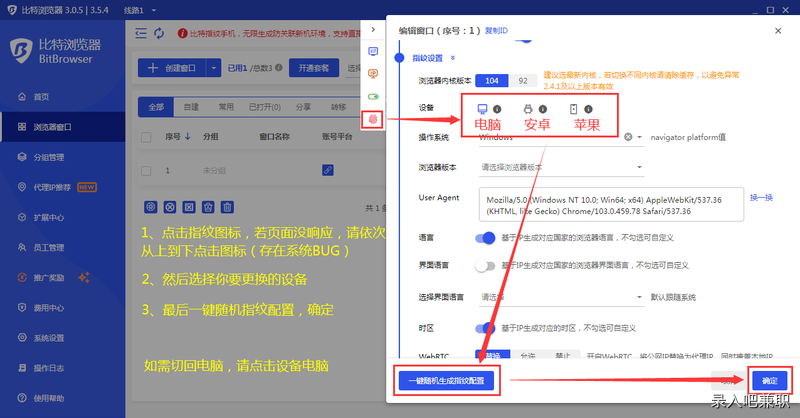This screenshot has width=800, height=418.
Task: Click the red info icon beside the announcement
Action: coord(182,34)
